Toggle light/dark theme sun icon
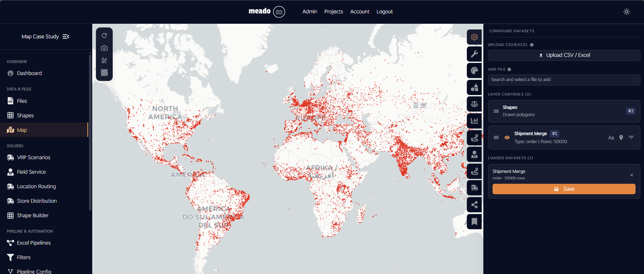The height and width of the screenshot is (274, 644). (627, 12)
